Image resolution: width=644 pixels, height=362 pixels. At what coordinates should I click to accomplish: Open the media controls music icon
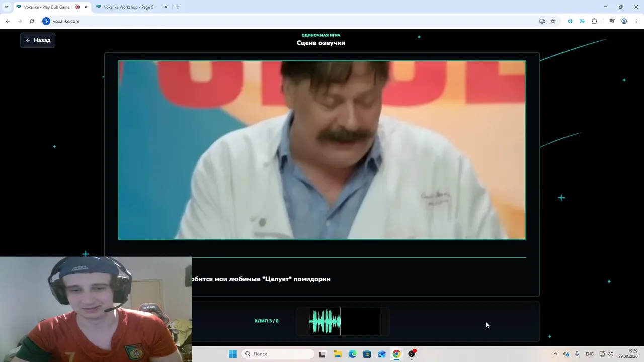612,21
